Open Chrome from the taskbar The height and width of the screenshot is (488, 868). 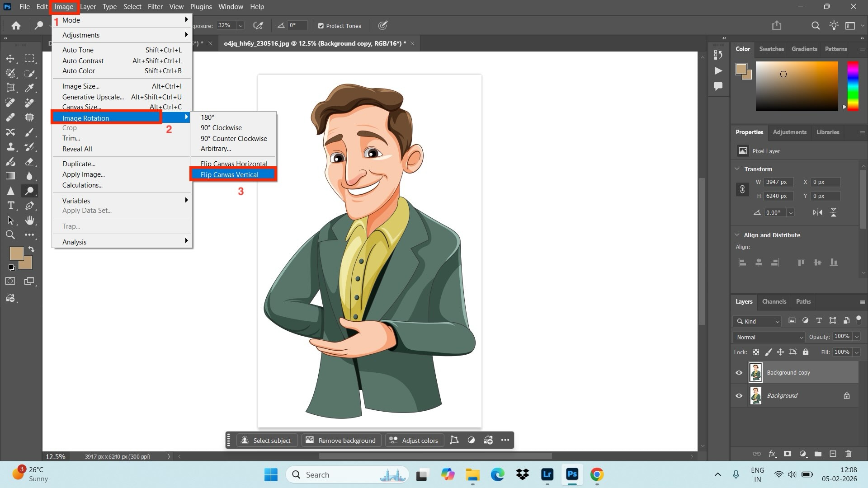pos(598,475)
